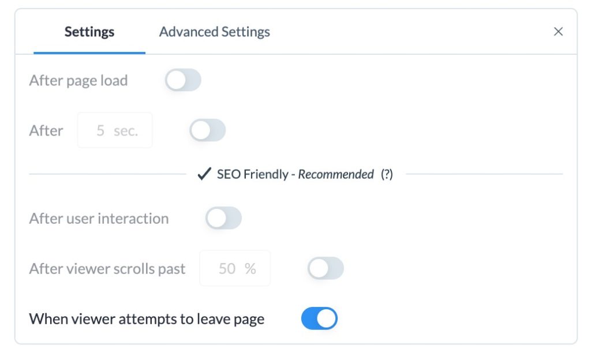Click the X icon to dismiss the dialog
The width and height of the screenshot is (591, 364).
[x=558, y=32]
